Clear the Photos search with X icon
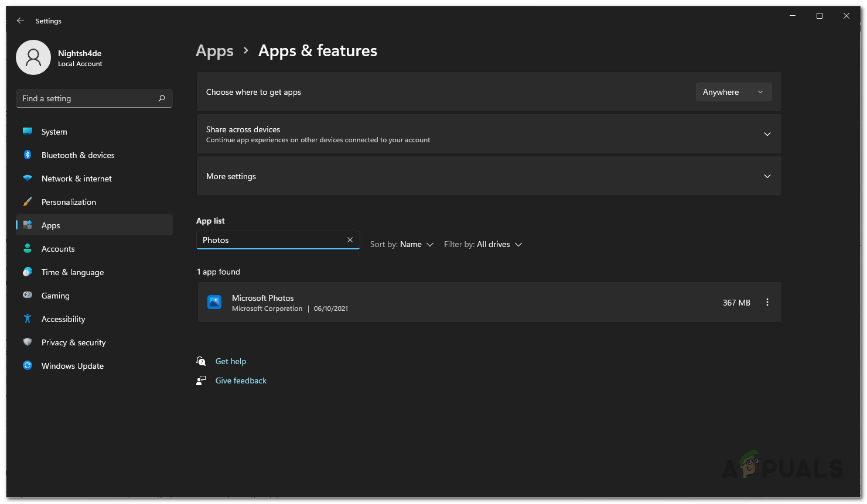Screen dimensions: 867x504 [x=350, y=240]
